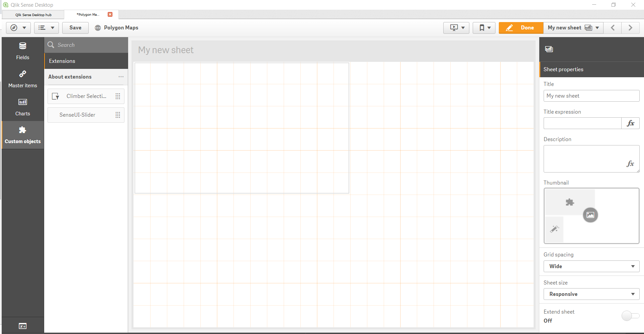Click the Save button
644x334 pixels.
coord(75,28)
